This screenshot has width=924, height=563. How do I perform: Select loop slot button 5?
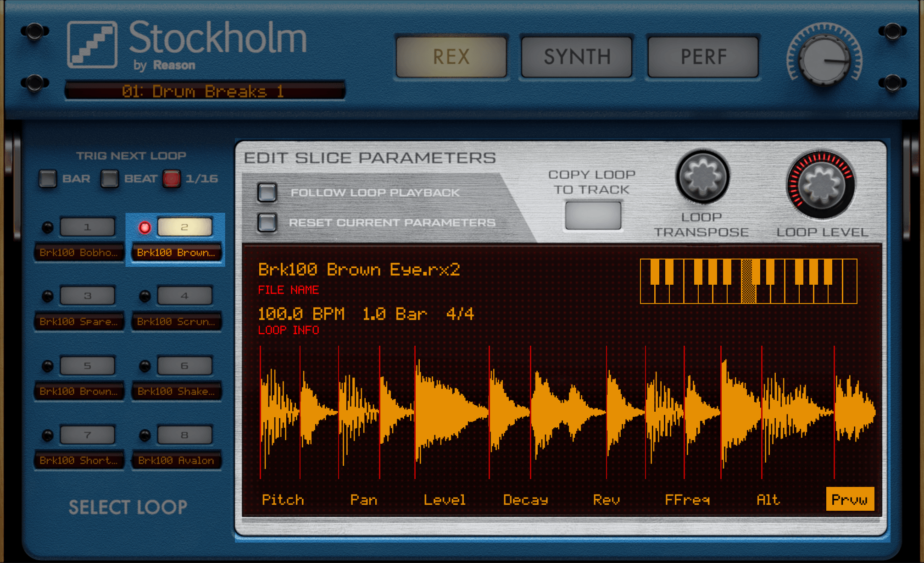87,365
